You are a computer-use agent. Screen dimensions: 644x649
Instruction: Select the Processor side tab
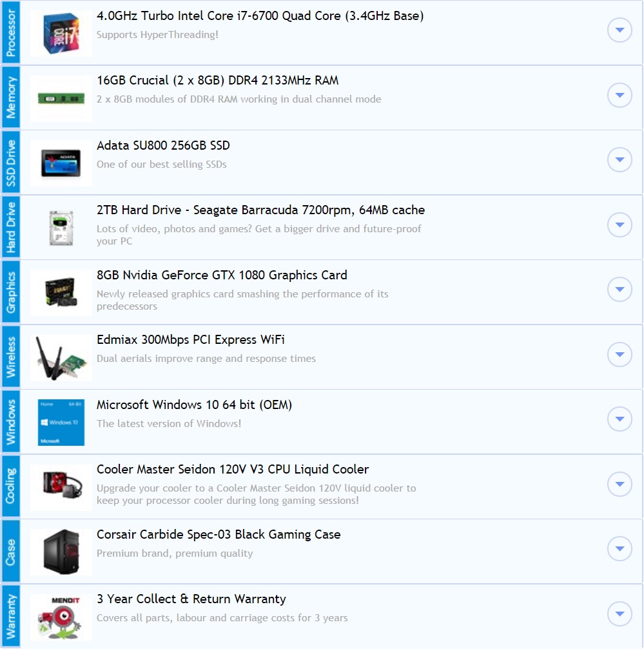(10, 32)
